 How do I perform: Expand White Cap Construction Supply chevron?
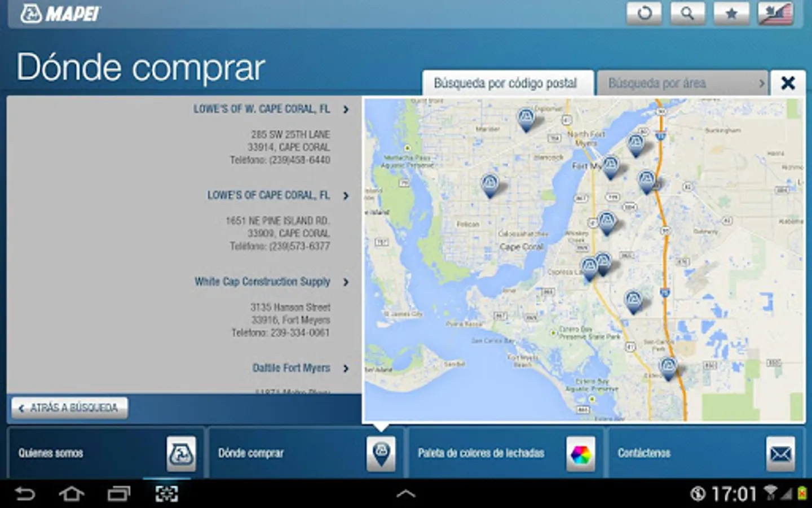tap(346, 282)
